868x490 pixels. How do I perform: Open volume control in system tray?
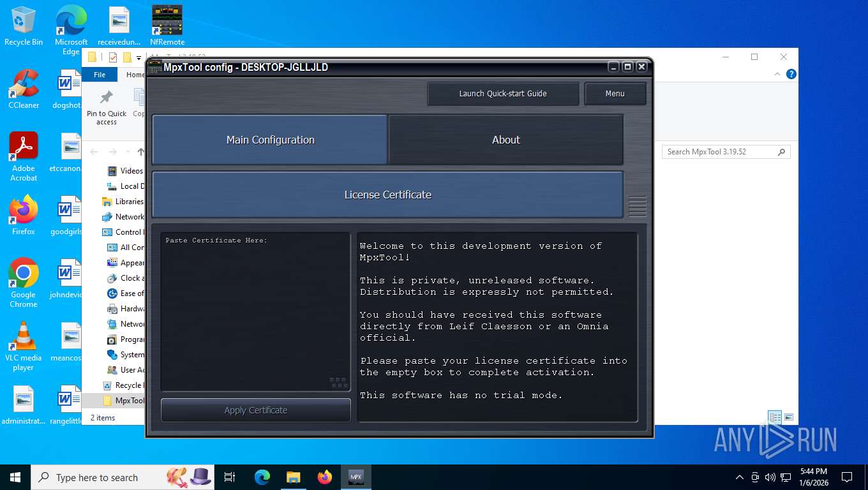click(770, 477)
